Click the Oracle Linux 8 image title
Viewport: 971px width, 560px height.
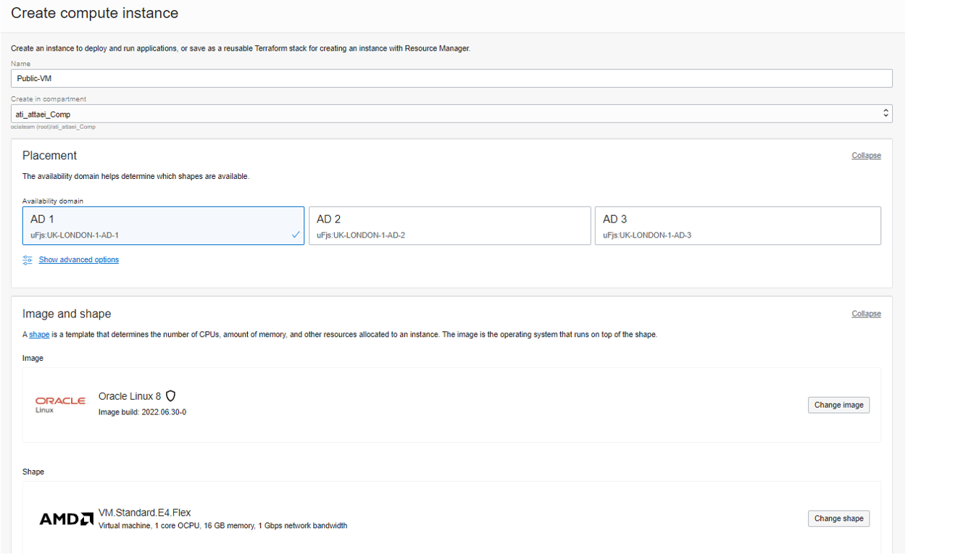tap(130, 396)
